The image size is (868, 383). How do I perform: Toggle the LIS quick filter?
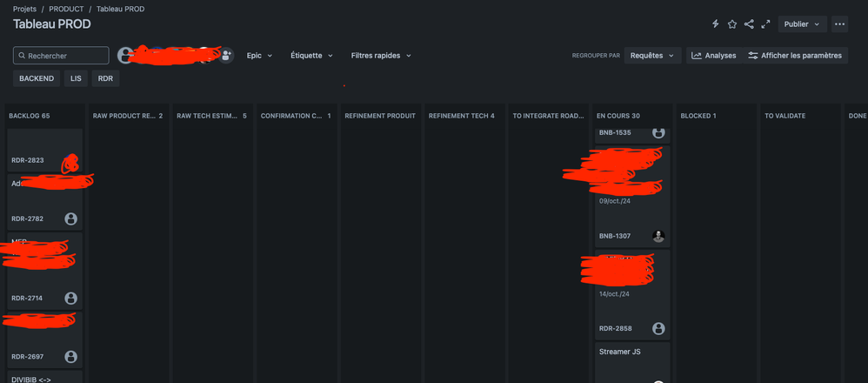point(76,78)
